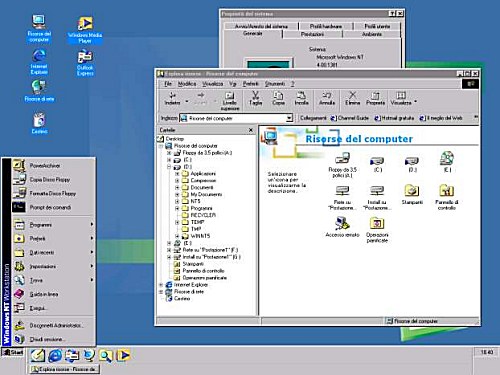Image resolution: width=500 pixels, height=375 pixels.
Task: Open Strumenti menu
Action: pos(275,84)
